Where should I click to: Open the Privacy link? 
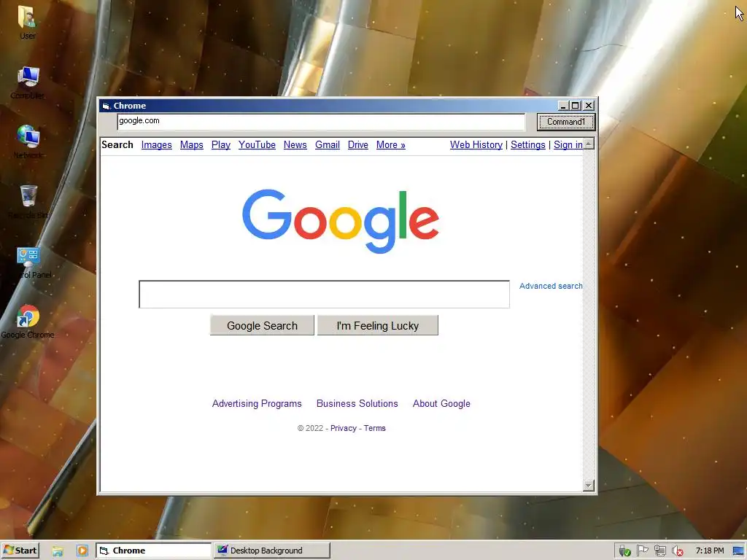click(344, 428)
